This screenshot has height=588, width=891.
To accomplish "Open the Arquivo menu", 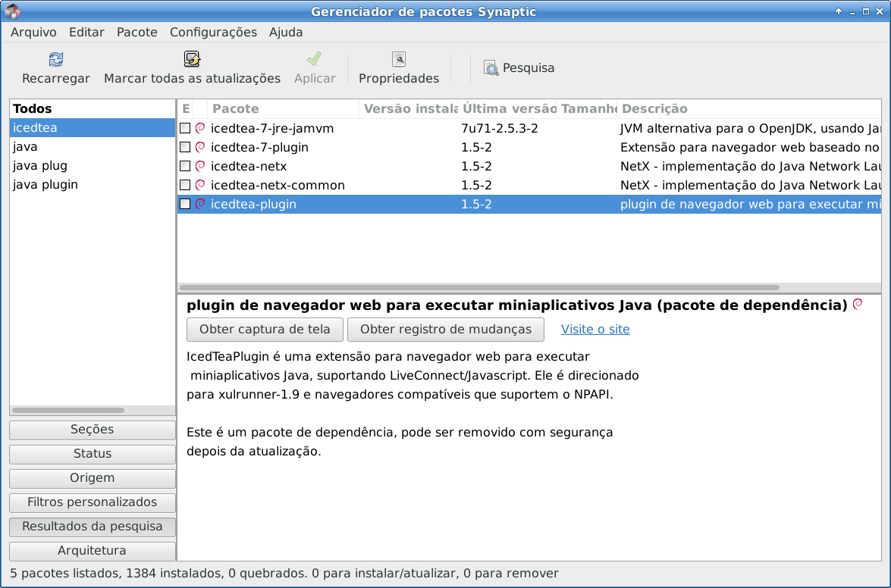I will [x=33, y=33].
